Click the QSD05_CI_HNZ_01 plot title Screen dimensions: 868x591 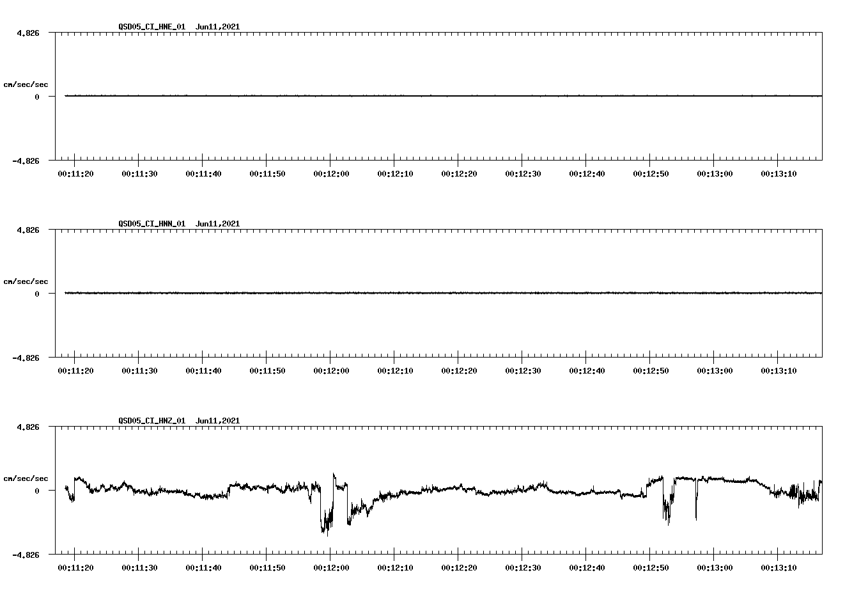[x=152, y=421]
